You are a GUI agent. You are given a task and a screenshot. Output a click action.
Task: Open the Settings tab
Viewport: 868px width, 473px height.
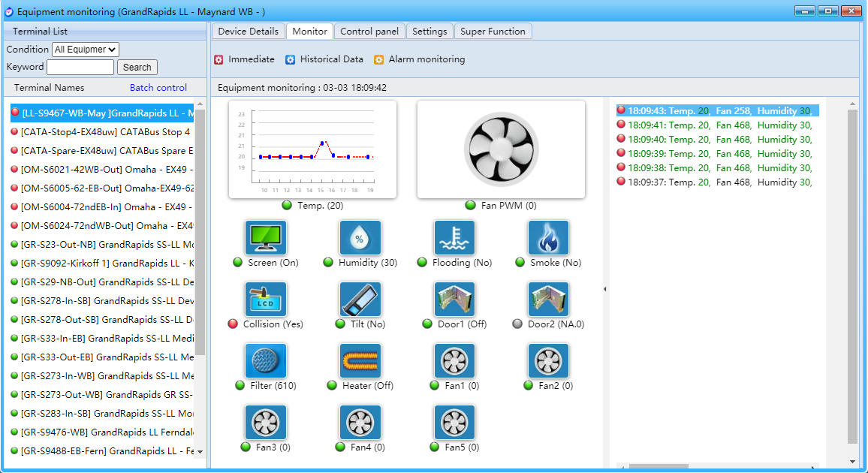429,32
